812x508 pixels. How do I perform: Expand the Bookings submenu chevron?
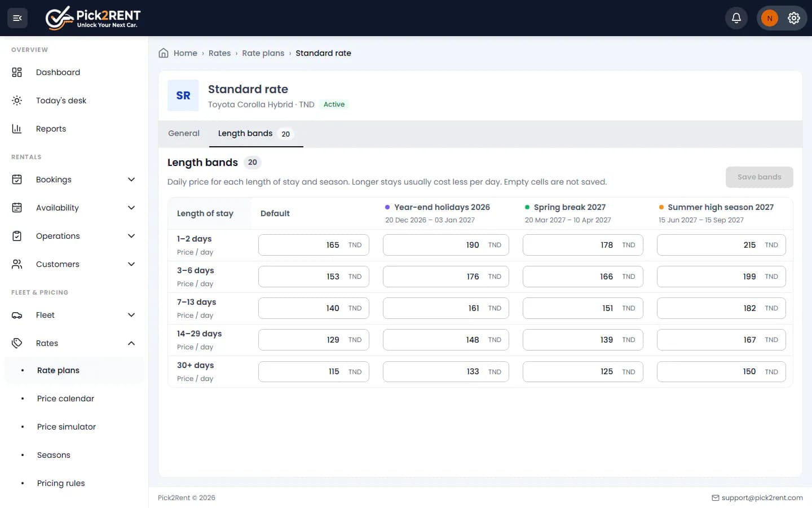pyautogui.click(x=131, y=179)
